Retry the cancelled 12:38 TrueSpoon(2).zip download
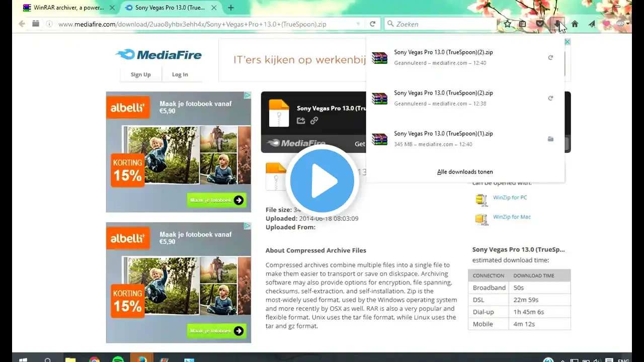Screen dimensions: 644x362 click(550, 98)
